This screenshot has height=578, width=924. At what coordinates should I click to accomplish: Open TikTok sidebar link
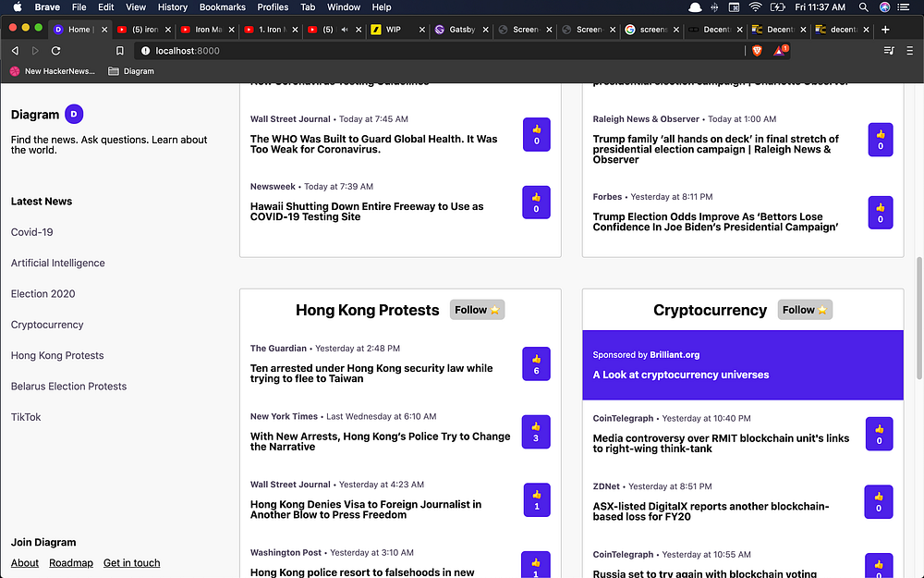pos(26,417)
